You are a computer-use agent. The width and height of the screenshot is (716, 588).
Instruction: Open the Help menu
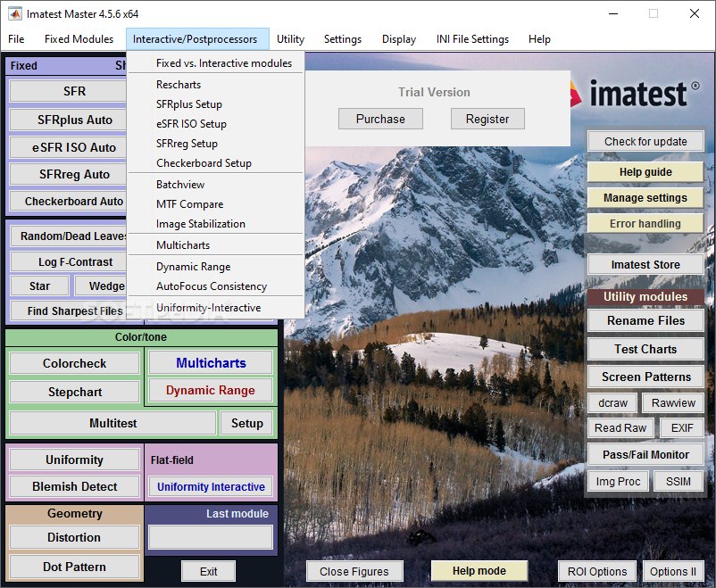(x=539, y=39)
